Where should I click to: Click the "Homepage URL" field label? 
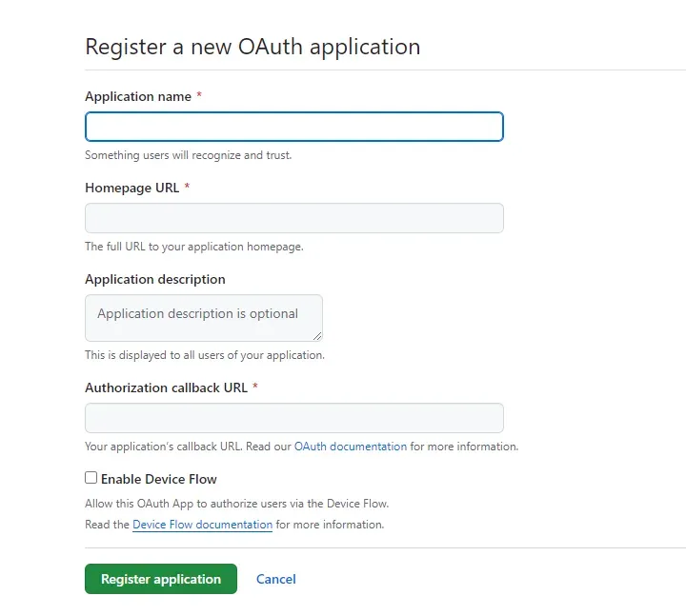[x=132, y=188]
